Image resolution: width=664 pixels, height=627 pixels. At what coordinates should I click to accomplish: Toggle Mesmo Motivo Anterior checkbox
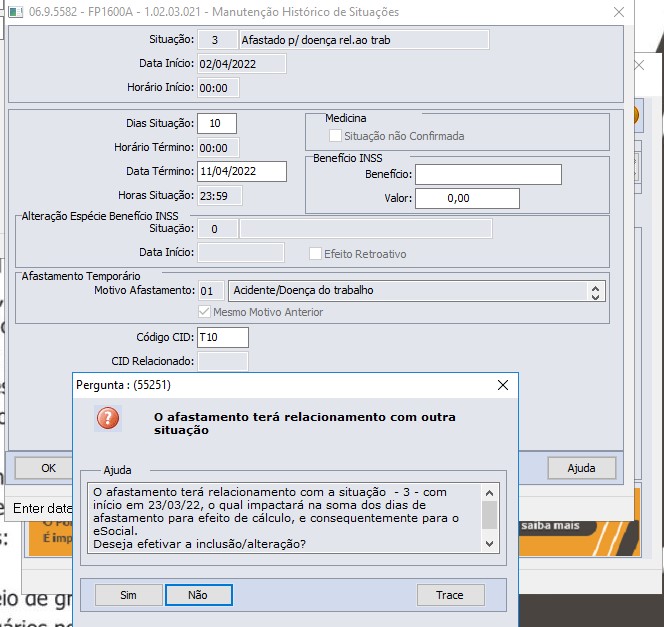tap(204, 312)
